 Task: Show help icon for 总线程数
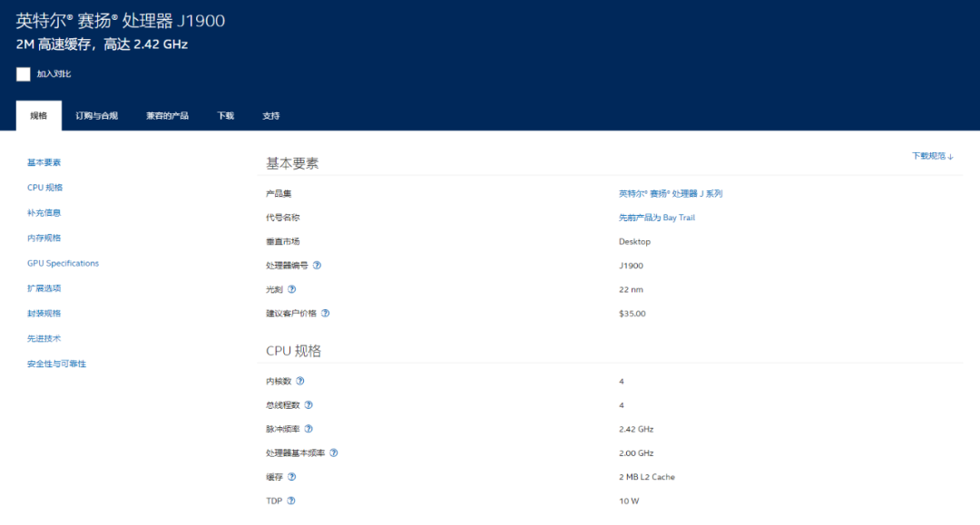309,405
